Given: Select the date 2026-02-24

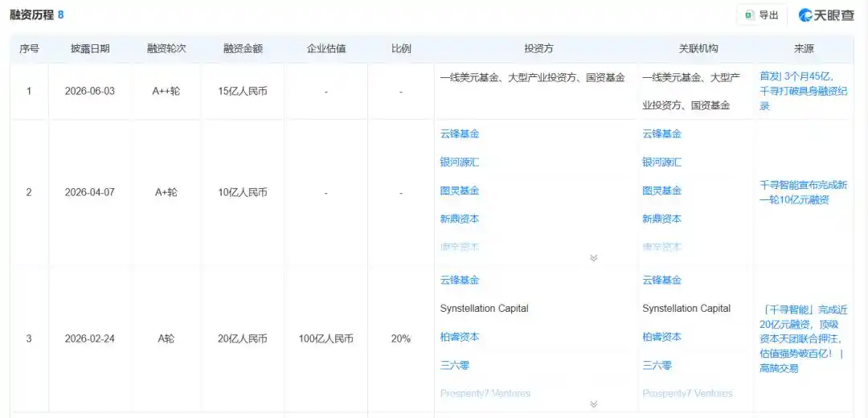Looking at the screenshot, I should [90, 339].
